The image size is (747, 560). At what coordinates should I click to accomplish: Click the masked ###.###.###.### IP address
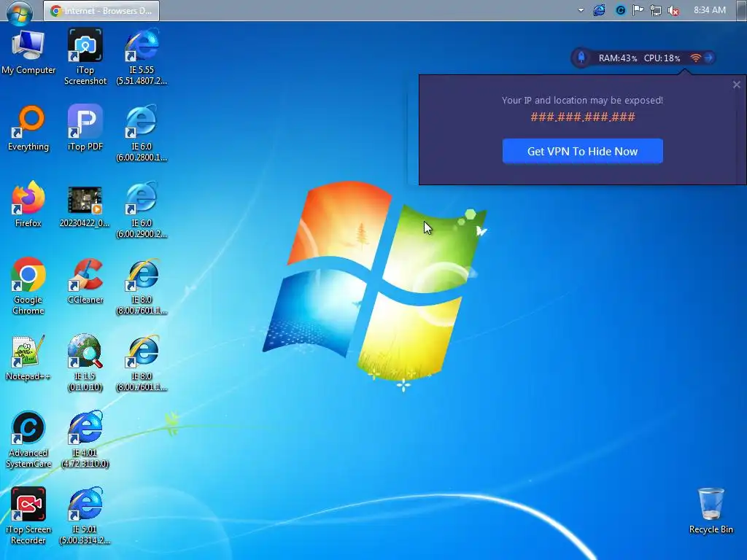click(583, 117)
